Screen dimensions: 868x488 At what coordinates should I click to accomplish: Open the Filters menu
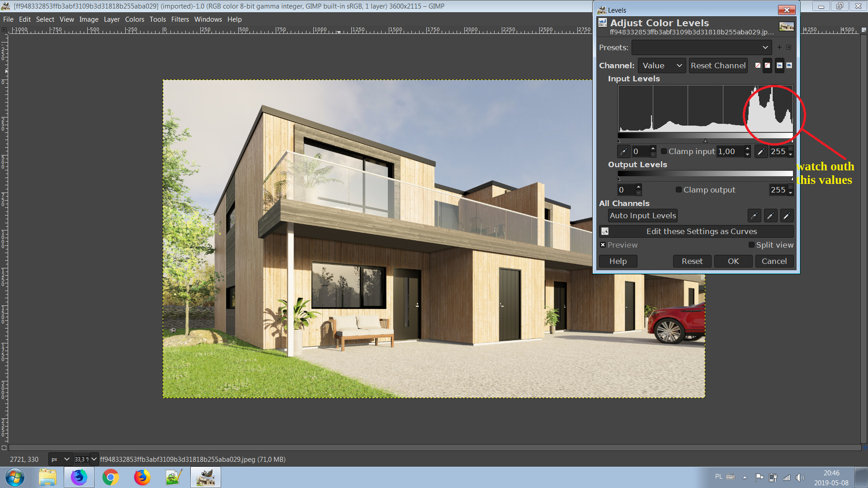click(x=180, y=19)
